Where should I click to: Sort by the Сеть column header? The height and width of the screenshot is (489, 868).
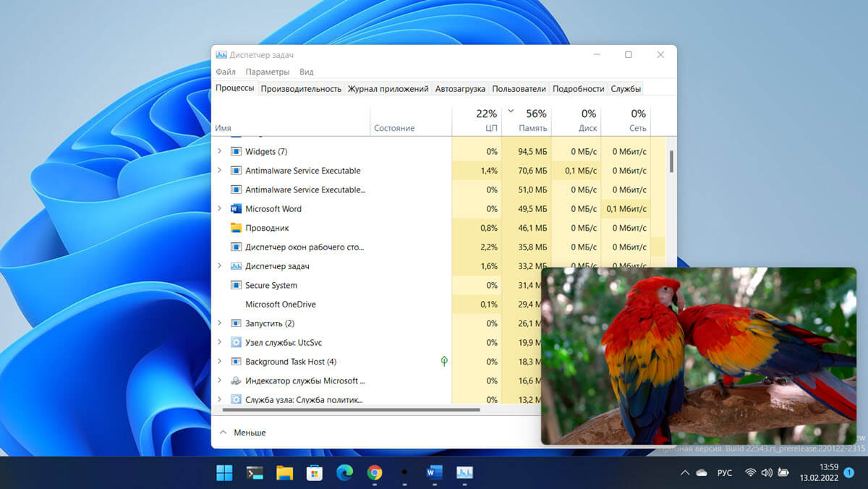pyautogui.click(x=626, y=121)
